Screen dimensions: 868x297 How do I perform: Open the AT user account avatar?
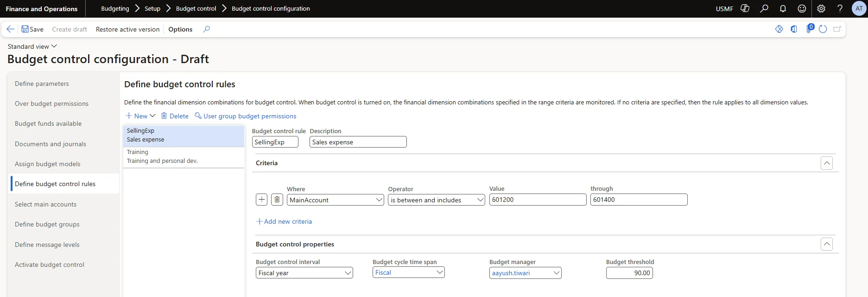point(859,8)
